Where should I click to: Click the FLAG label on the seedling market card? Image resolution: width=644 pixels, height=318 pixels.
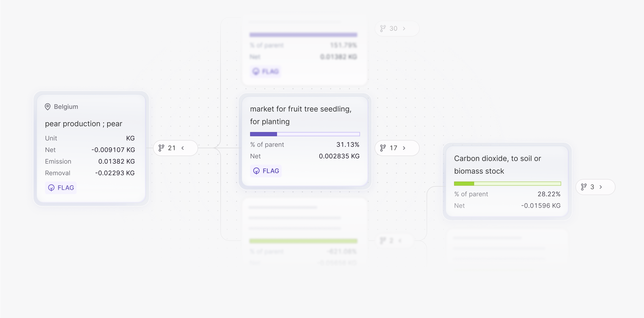(271, 171)
